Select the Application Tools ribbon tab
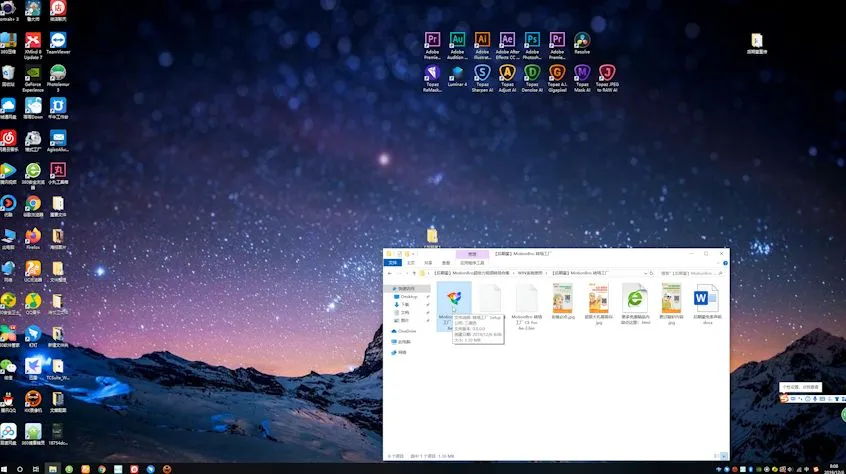The width and height of the screenshot is (846, 474). pyautogui.click(x=472, y=263)
